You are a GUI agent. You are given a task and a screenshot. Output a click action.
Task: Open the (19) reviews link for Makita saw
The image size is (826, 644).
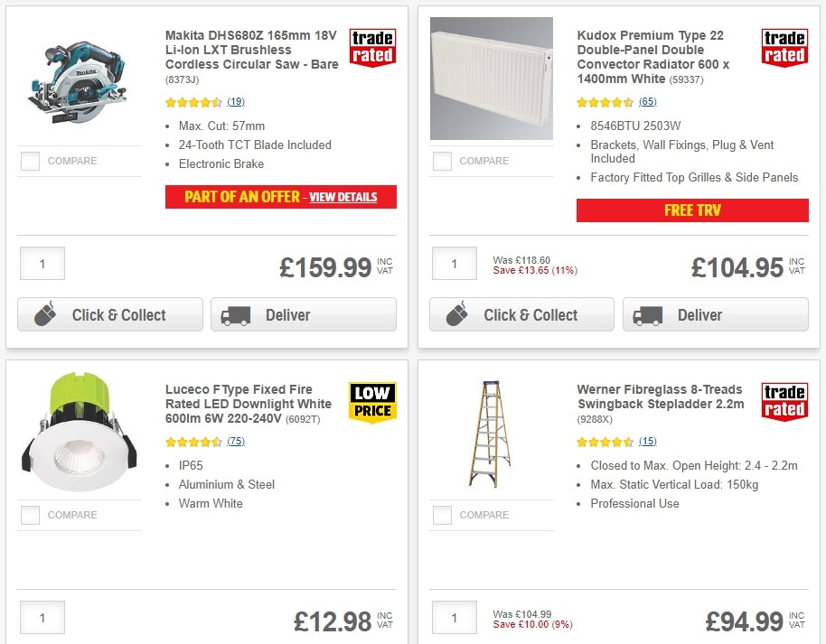click(x=236, y=102)
